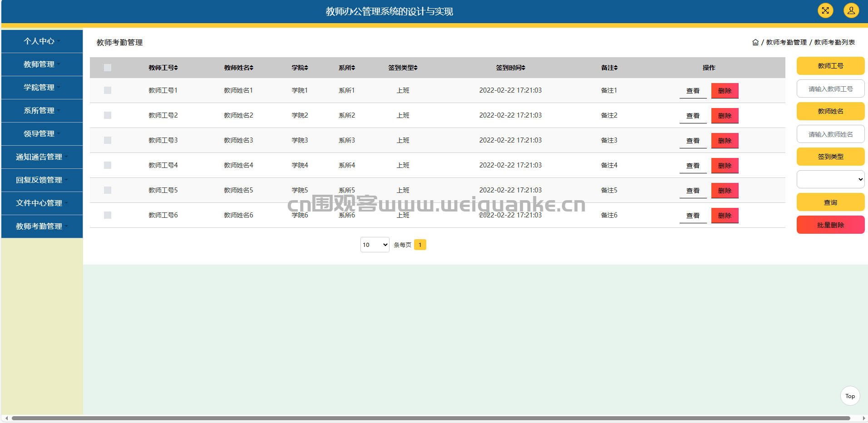Expand the 学院管理 sidebar menu

(42, 88)
